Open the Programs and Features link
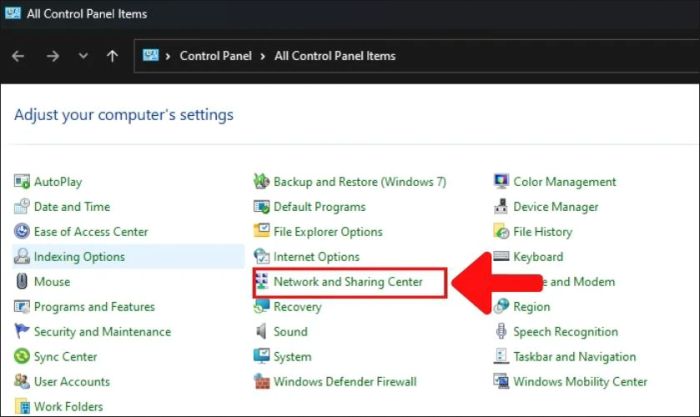700x417 pixels. coord(94,307)
